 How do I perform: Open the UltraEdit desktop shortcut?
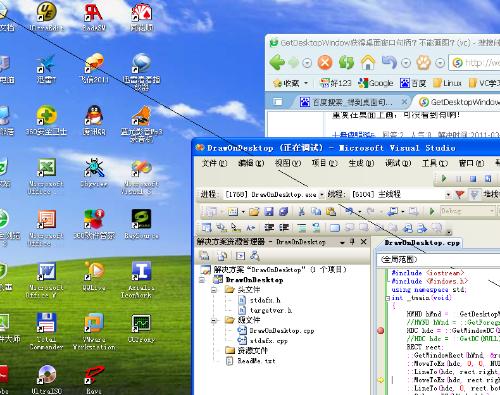[46, 16]
